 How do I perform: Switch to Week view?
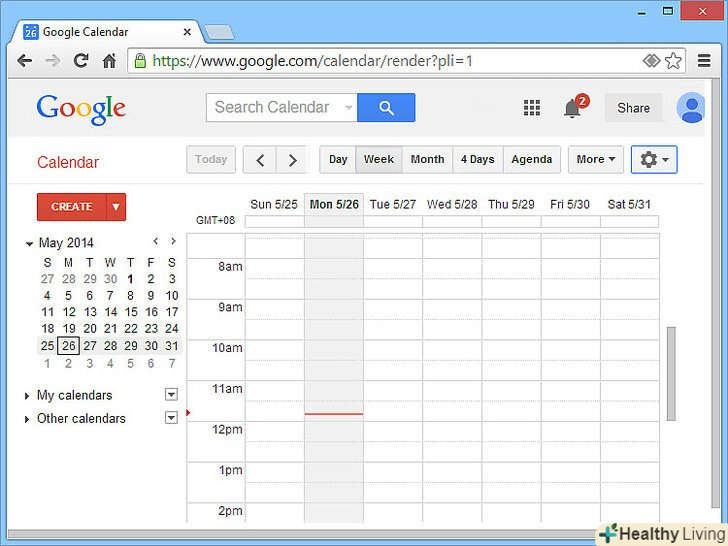click(379, 160)
